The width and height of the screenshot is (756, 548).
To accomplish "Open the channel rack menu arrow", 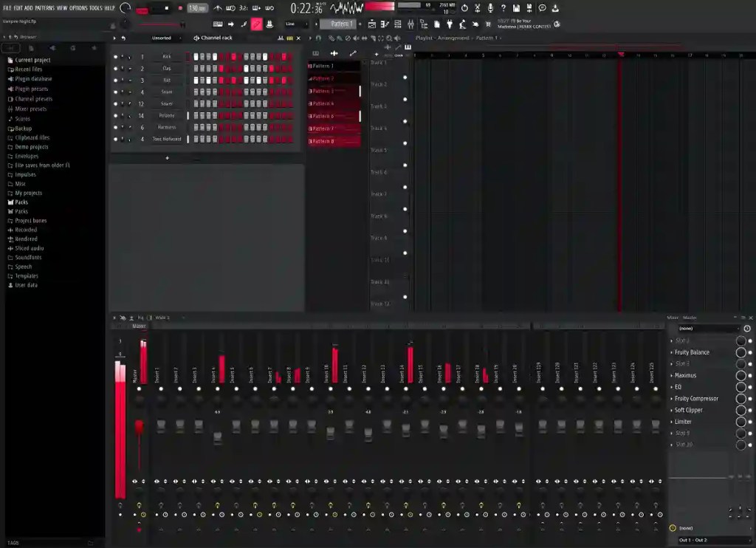I will [x=114, y=38].
